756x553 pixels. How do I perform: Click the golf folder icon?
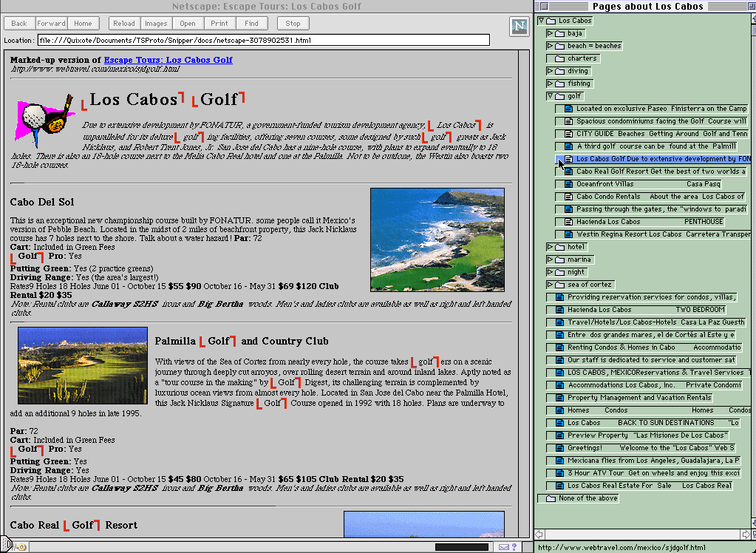[559, 96]
